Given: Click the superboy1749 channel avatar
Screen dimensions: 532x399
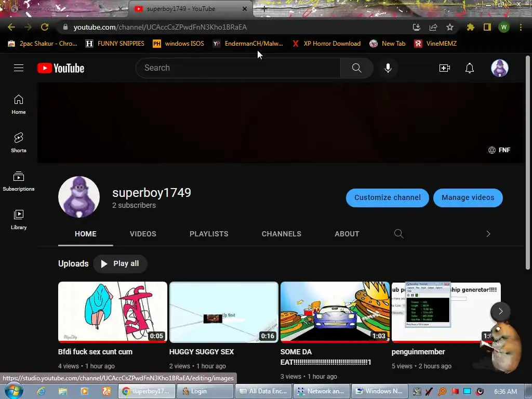Looking at the screenshot, I should pos(79,197).
